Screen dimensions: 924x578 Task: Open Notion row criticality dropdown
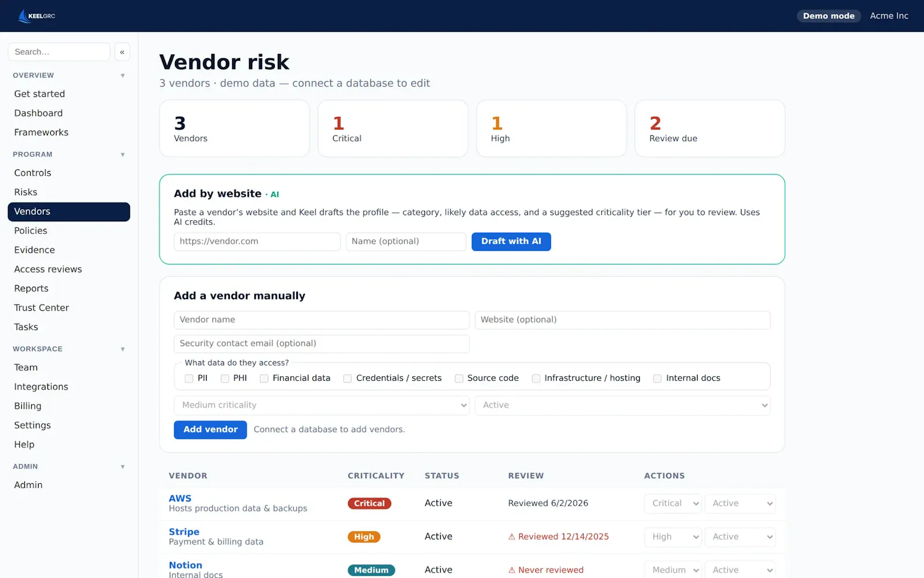coord(673,570)
